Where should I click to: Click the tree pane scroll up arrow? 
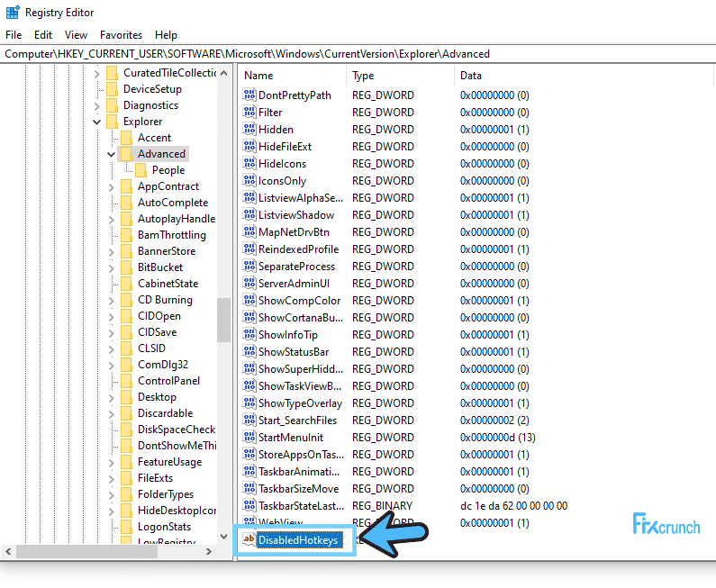click(x=223, y=73)
